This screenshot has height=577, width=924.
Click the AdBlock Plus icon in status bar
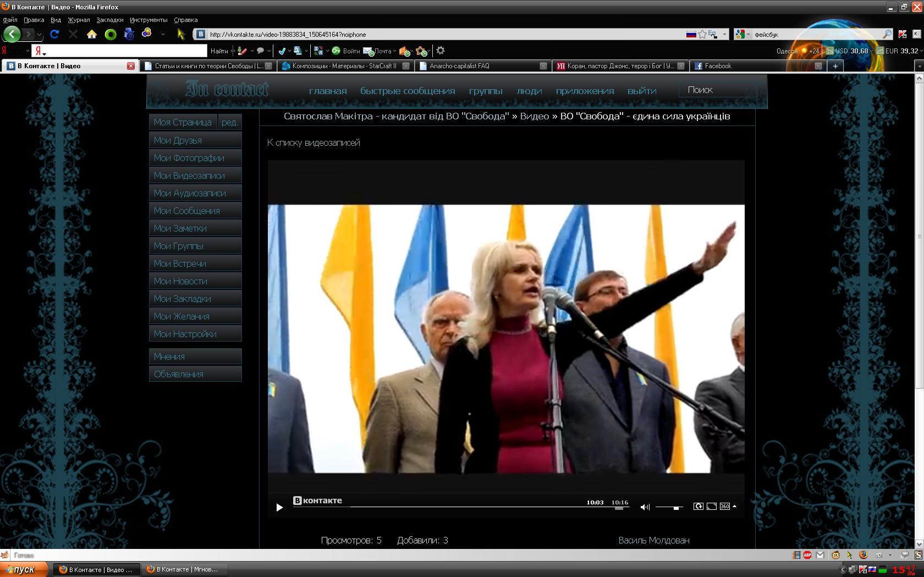tap(808, 555)
